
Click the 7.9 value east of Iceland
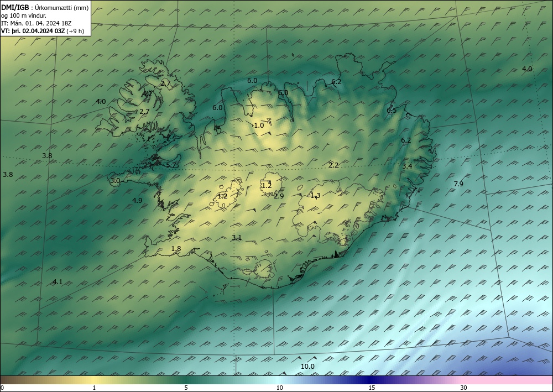pyautogui.click(x=458, y=184)
